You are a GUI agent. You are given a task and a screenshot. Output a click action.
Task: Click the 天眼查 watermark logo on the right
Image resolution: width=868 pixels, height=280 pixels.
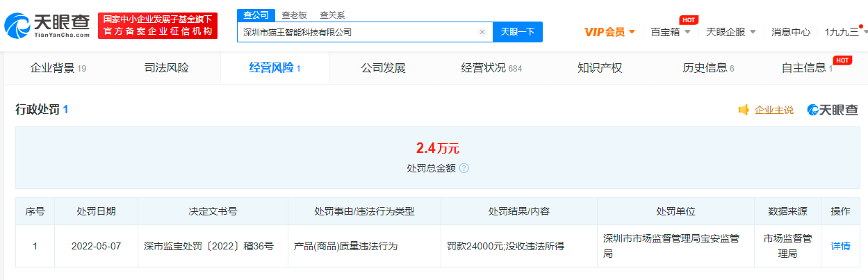pyautogui.click(x=833, y=110)
